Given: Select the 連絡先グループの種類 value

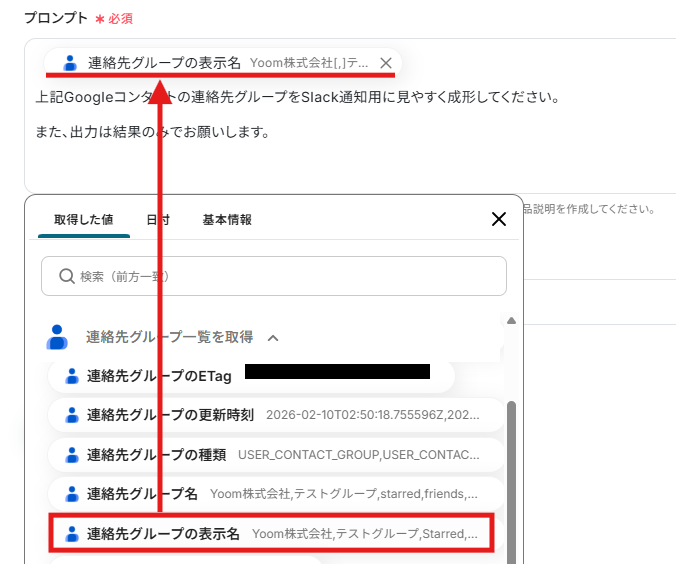Looking at the screenshot, I should coord(276,454).
